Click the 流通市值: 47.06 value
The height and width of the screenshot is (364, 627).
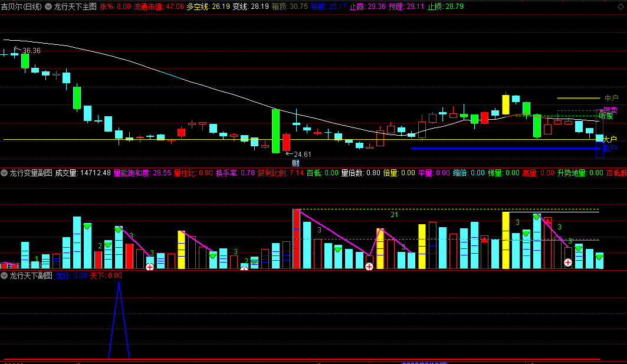point(159,6)
